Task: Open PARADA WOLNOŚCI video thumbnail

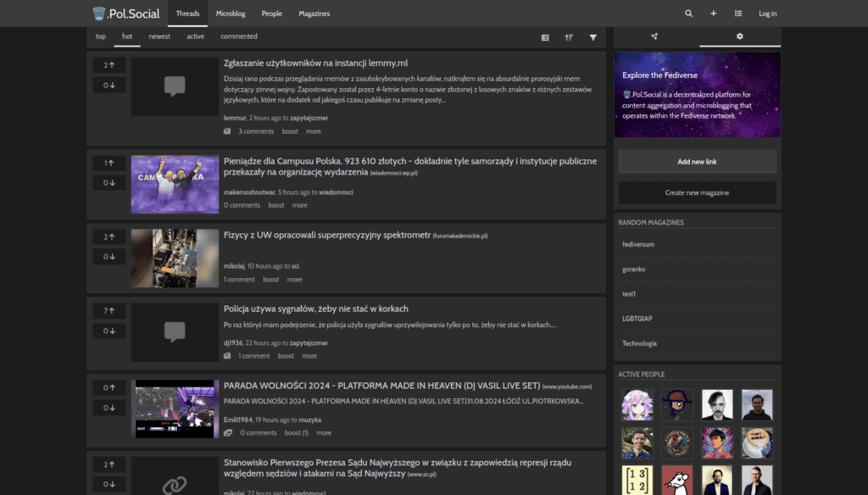Action: pyautogui.click(x=175, y=409)
